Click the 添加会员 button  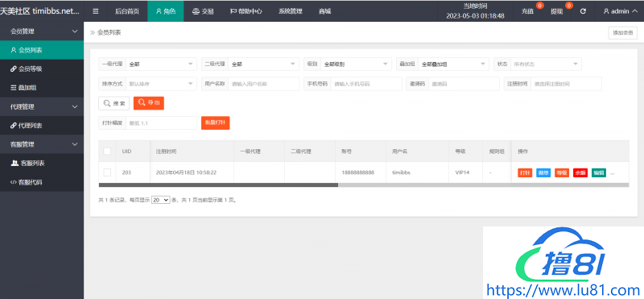pos(622,33)
